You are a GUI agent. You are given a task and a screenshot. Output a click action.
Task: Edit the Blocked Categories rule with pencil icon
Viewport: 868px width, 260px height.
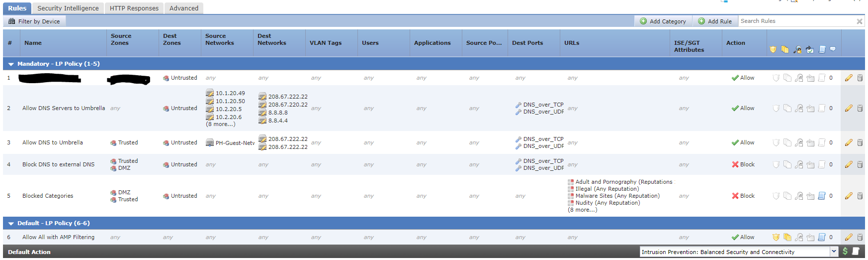[x=849, y=196]
